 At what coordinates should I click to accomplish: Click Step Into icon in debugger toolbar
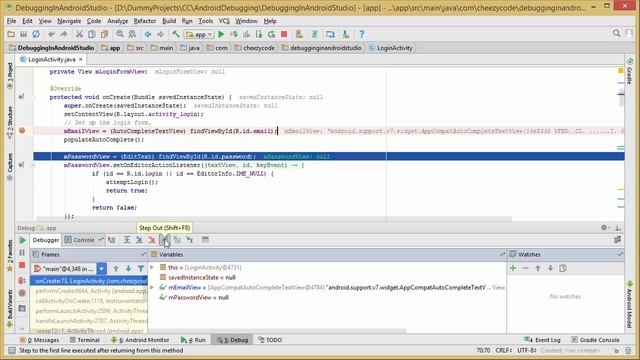(x=139, y=240)
